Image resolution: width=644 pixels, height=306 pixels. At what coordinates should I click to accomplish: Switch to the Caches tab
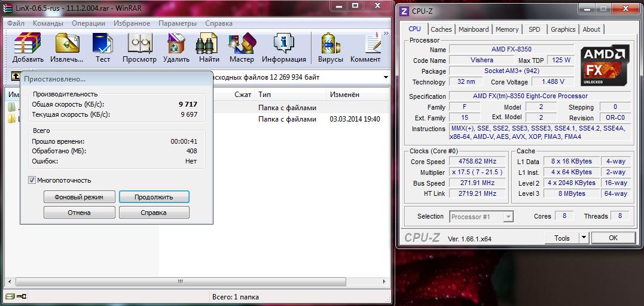pyautogui.click(x=441, y=29)
